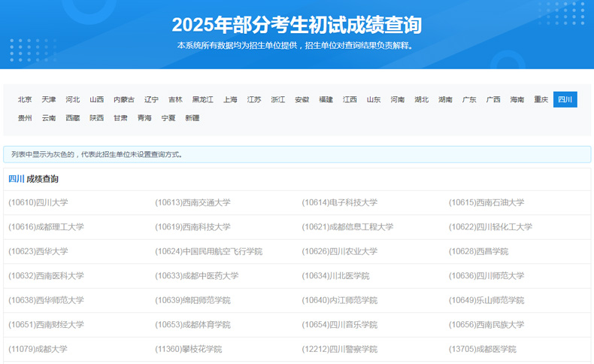Select (10626)四川农业大学

click(x=339, y=251)
